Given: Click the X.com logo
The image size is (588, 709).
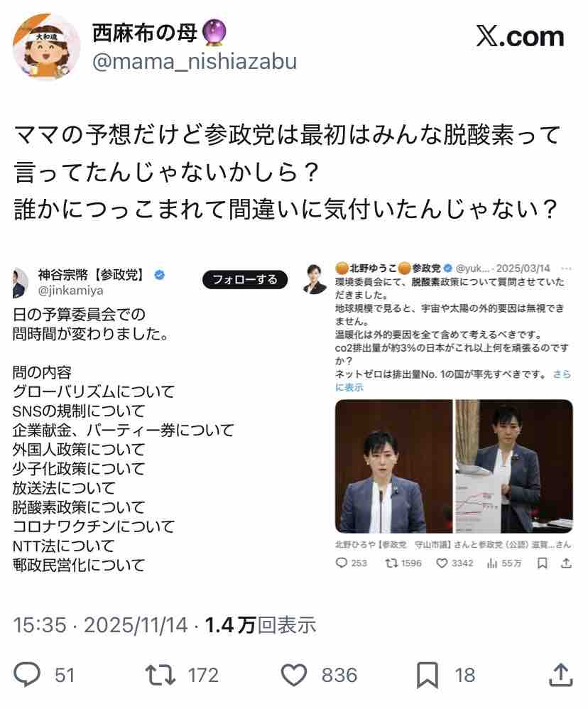Looking at the screenshot, I should 521,37.
